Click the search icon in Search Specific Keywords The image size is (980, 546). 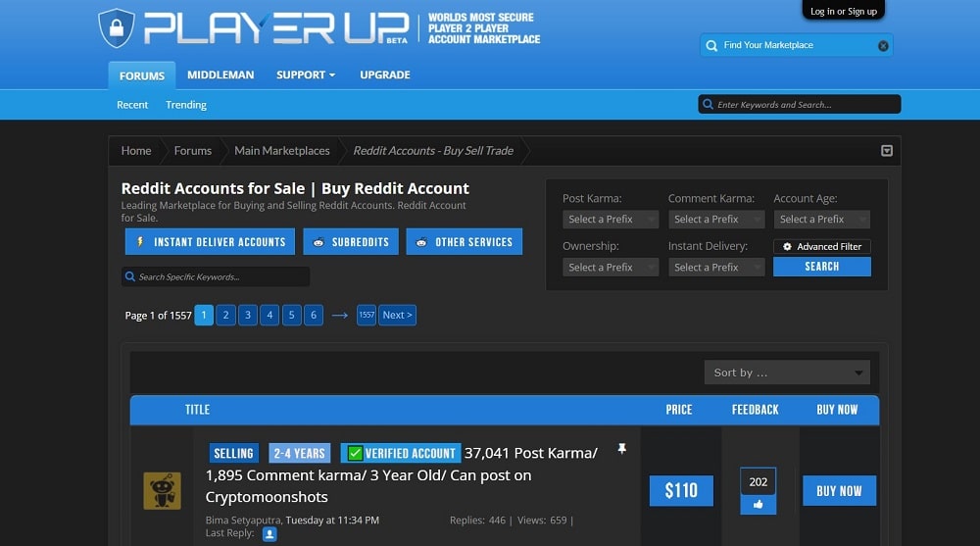pyautogui.click(x=130, y=276)
